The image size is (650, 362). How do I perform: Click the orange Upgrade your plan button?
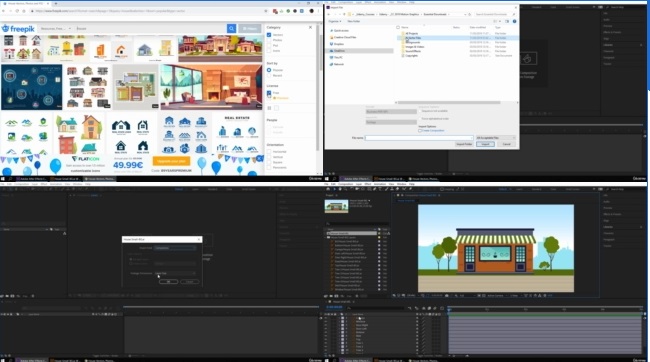click(171, 161)
